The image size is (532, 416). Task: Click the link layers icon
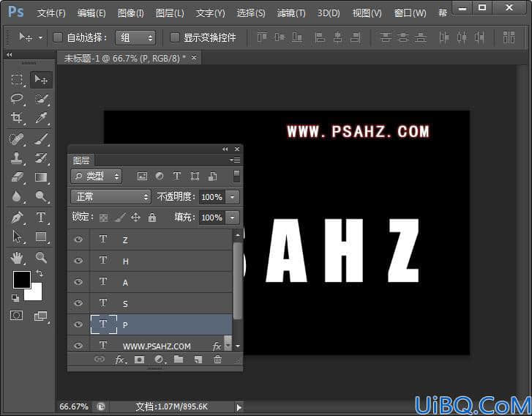tap(99, 359)
